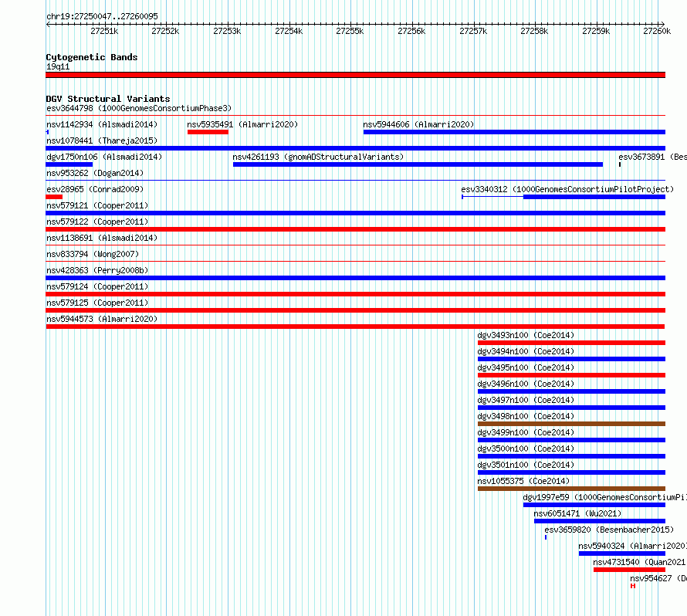687x616 pixels.
Task: Open the nsv5935491 (Almarri2020) label
Action: [242, 124]
